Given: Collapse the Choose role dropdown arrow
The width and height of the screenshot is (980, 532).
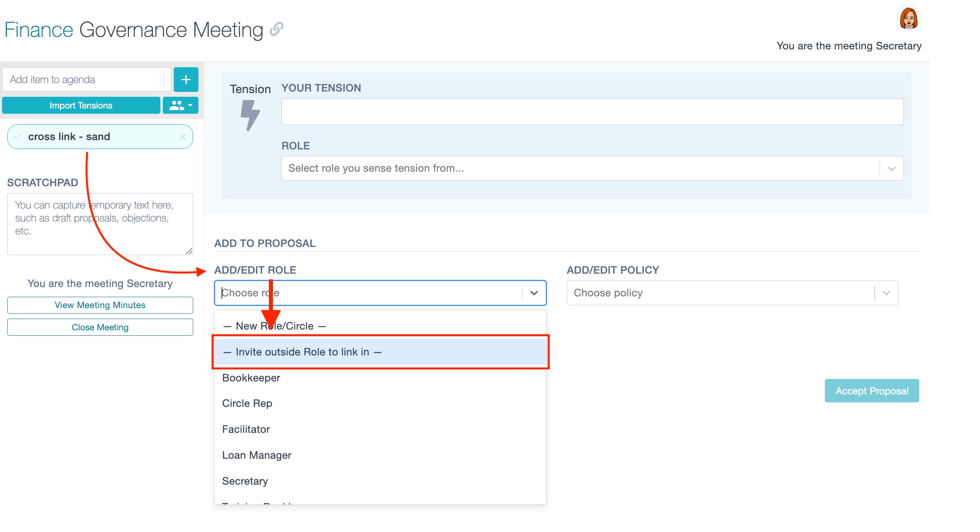Looking at the screenshot, I should tap(534, 293).
